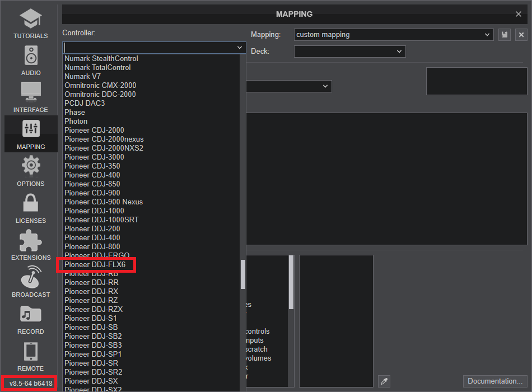Save mapping with the floppy disk icon
Screen dimensions: 532x392
click(505, 35)
